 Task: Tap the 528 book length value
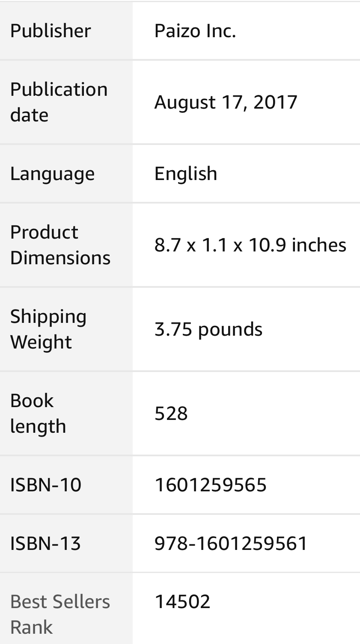pos(171,414)
